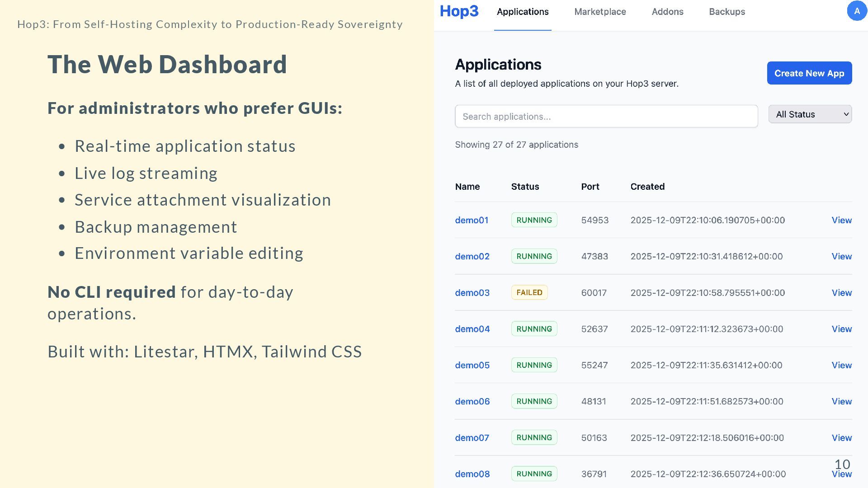Click View for demo07

click(841, 438)
